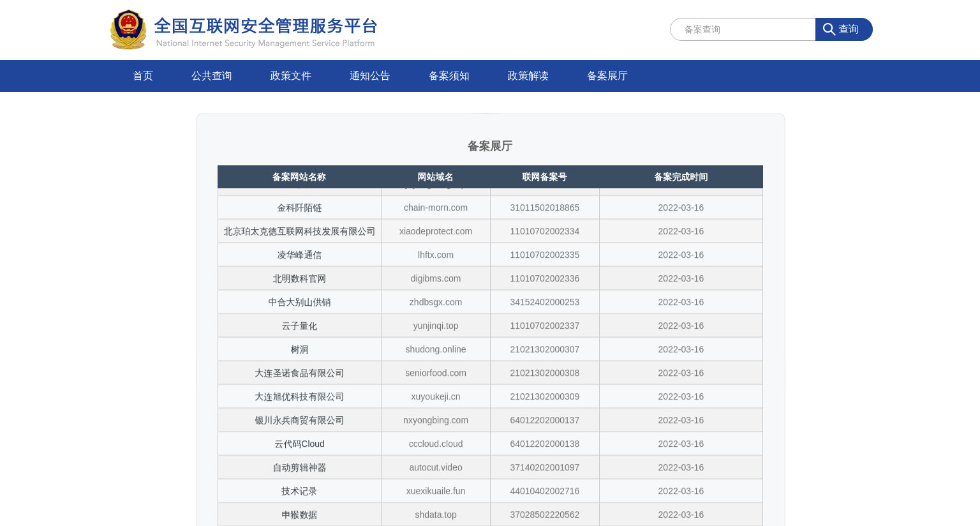Select the 技术记录 site name cell

coord(299,491)
